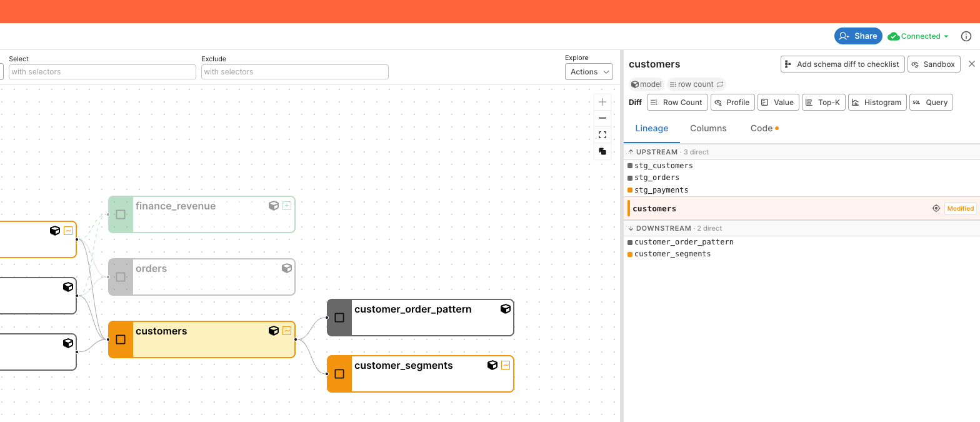
Task: Click the cube icon on customer_segments node
Action: pos(492,365)
